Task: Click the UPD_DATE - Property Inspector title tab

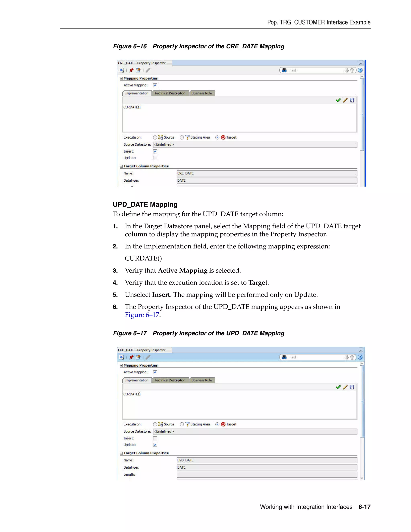Action: point(144,350)
